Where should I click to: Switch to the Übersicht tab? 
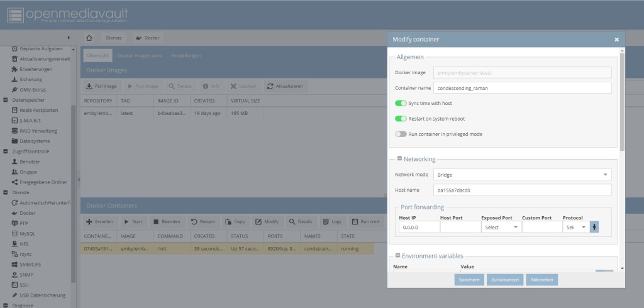[x=97, y=55]
